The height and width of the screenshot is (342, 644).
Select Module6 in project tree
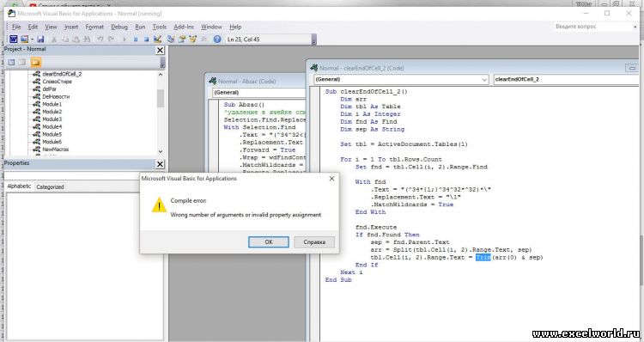pos(52,142)
